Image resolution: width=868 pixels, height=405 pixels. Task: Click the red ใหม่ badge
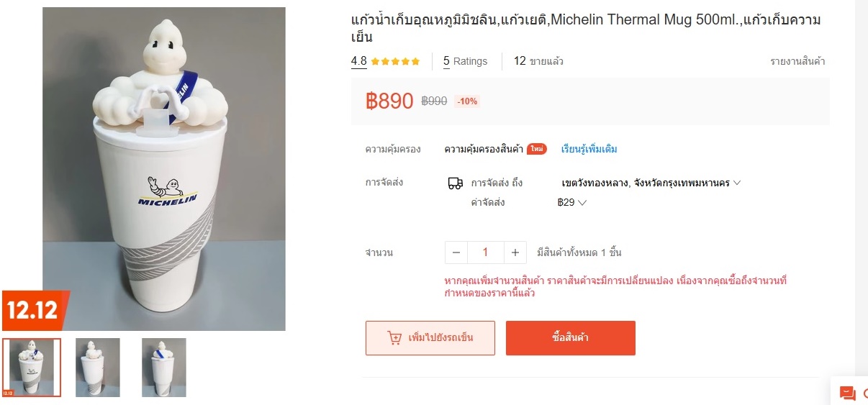536,149
